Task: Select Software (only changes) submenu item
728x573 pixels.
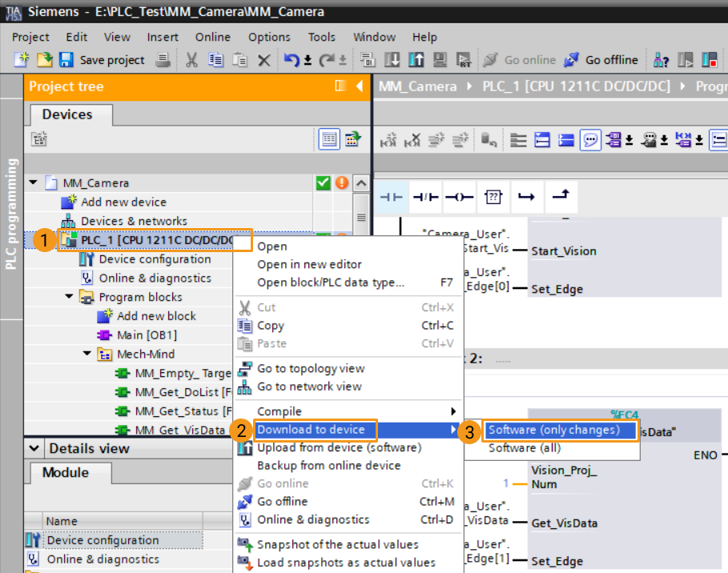Action: tap(554, 431)
